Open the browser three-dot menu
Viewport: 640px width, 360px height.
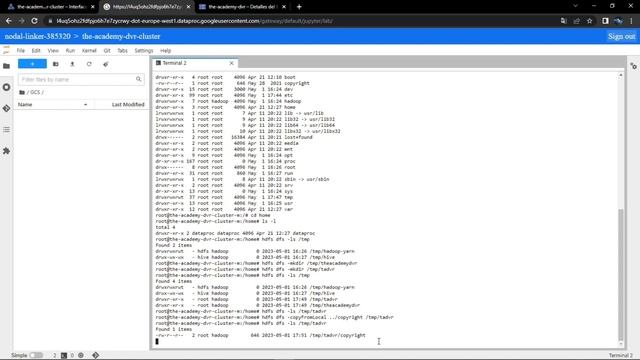point(631,21)
